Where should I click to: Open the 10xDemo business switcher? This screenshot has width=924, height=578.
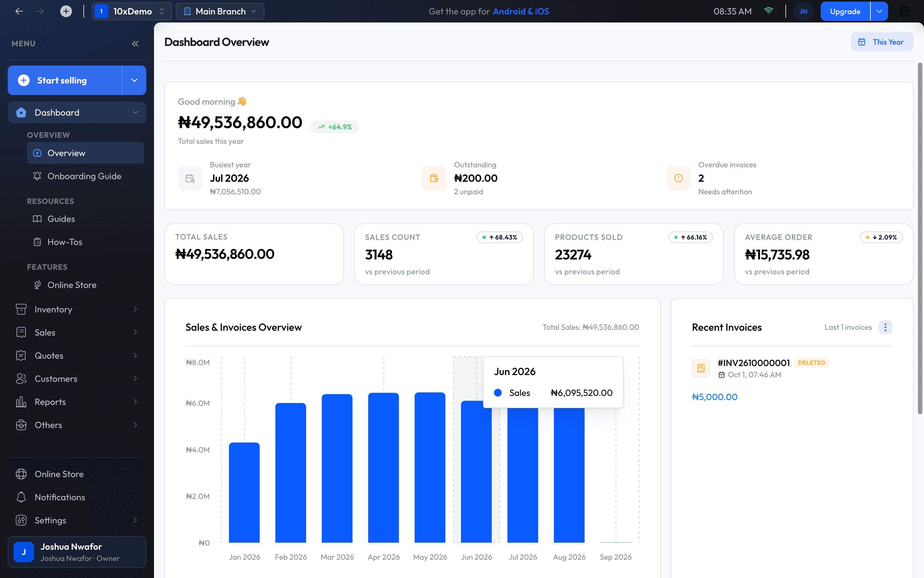coord(131,12)
